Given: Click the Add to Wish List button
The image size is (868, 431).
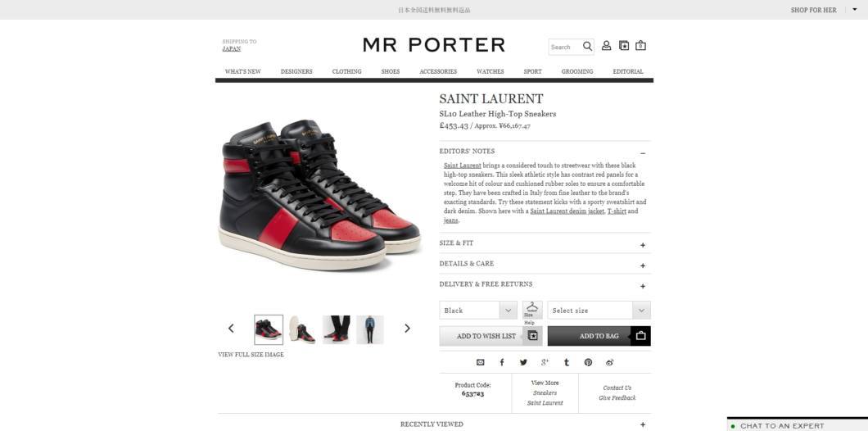Looking at the screenshot, I should point(491,336).
